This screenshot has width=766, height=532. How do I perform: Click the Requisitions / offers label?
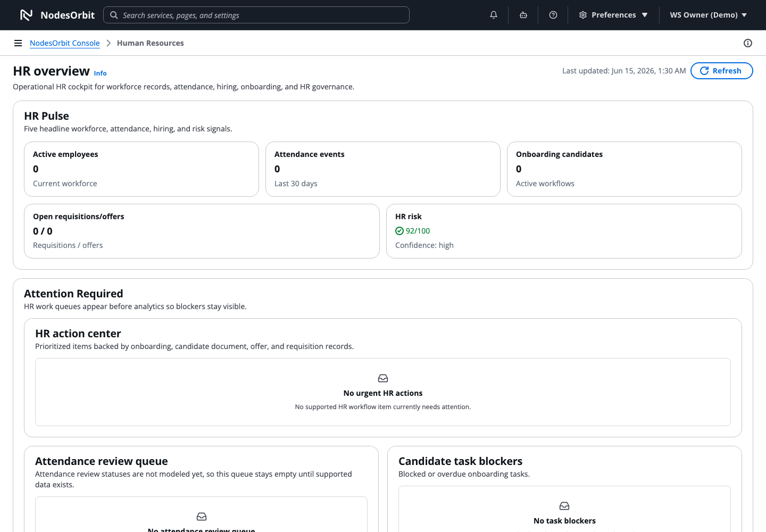68,245
